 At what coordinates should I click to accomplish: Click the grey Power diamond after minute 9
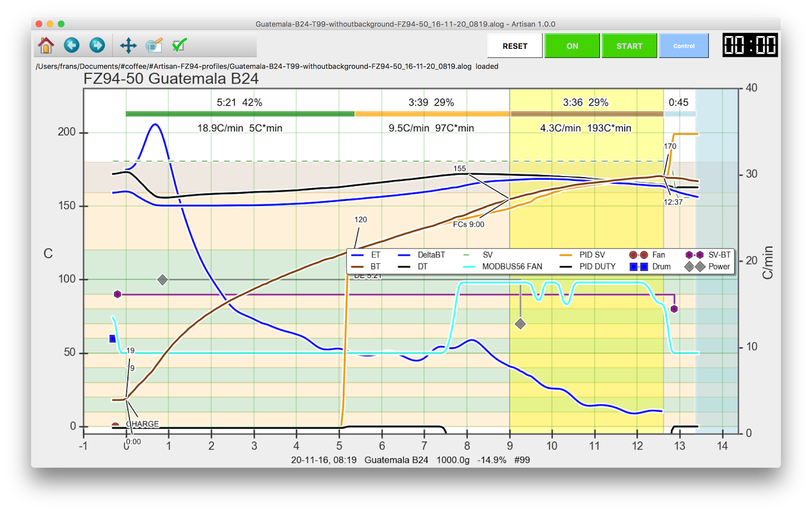coord(520,324)
